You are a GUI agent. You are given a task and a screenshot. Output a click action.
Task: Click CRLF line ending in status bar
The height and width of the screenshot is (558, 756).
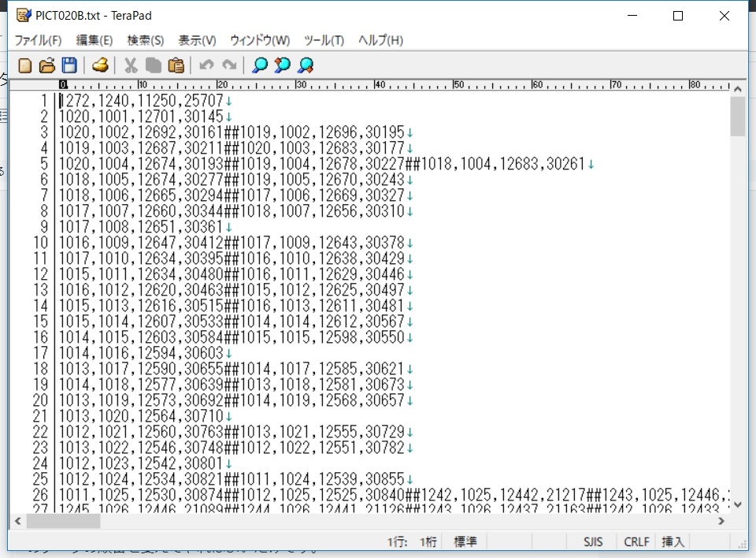tap(636, 541)
